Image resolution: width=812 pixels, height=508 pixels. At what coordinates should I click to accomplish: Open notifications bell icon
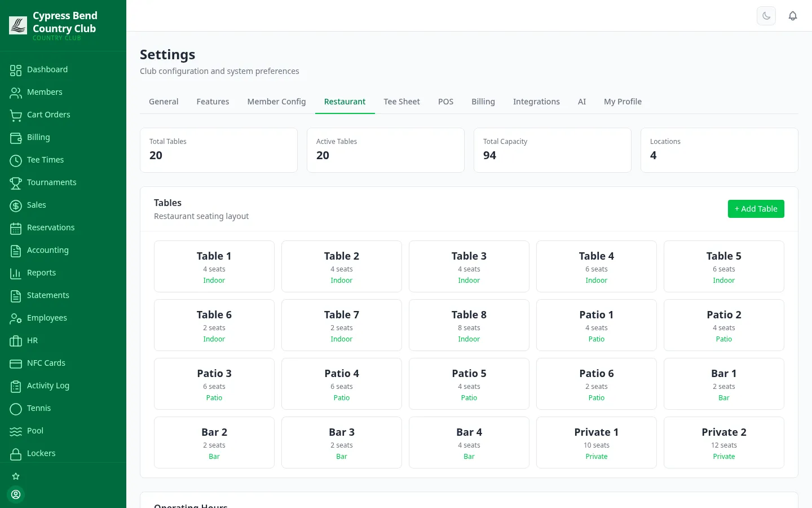point(793,16)
